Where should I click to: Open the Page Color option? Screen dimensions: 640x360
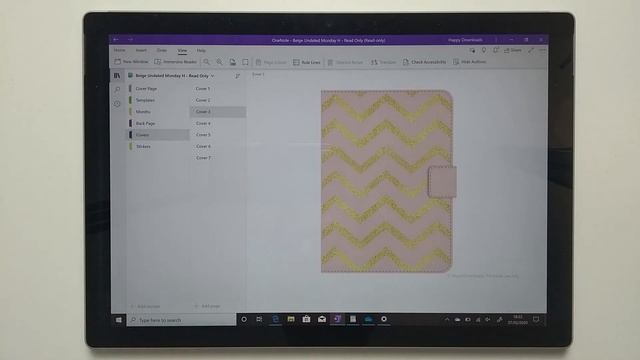click(271, 62)
